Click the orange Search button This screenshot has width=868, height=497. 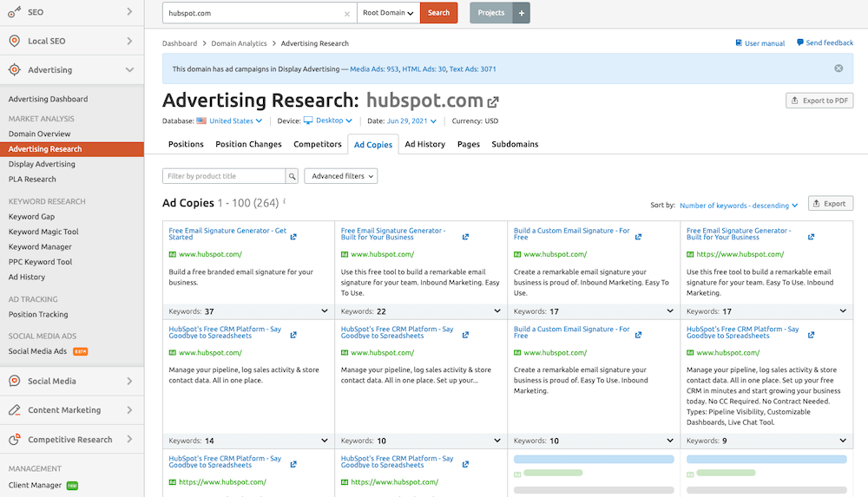coord(438,13)
